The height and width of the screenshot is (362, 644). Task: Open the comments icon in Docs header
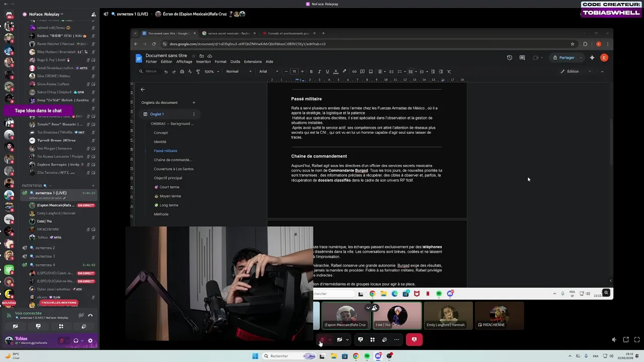tap(522, 57)
